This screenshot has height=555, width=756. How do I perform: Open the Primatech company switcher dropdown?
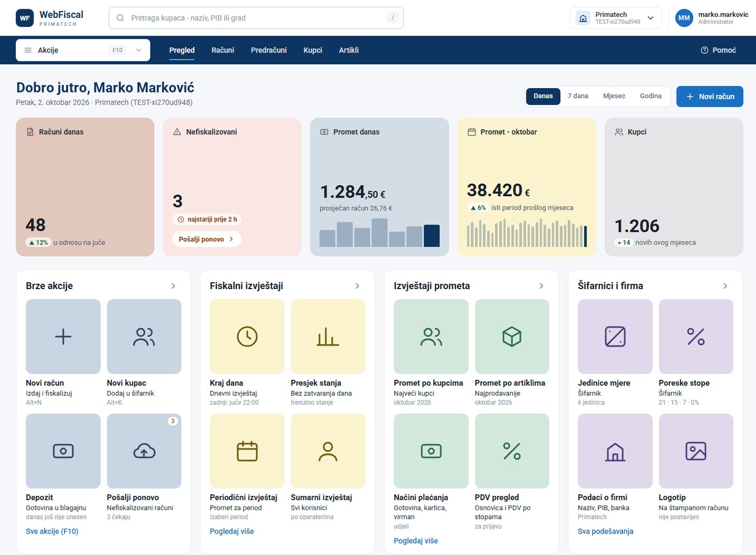(x=616, y=18)
